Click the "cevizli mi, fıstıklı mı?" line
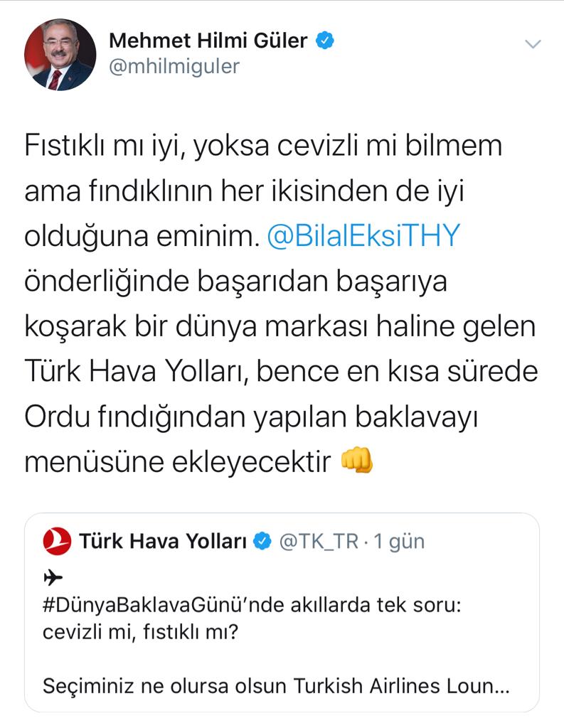564x728 pixels. [140, 630]
